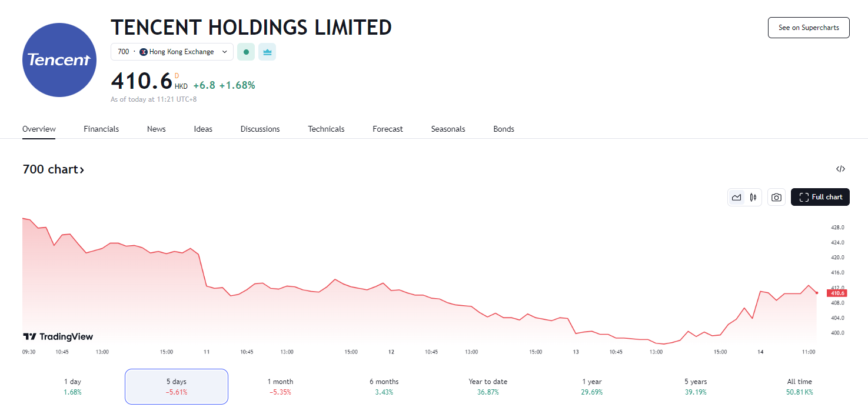
Task: Take a chart snapshot with camera icon
Action: 776,198
